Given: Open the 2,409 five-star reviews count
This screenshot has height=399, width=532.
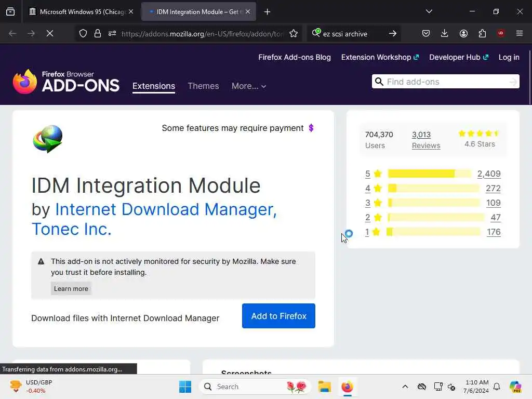Looking at the screenshot, I should (489, 174).
